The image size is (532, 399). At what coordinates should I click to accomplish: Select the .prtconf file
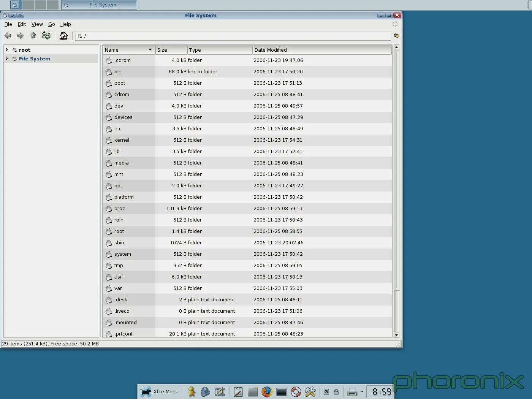point(247,334)
